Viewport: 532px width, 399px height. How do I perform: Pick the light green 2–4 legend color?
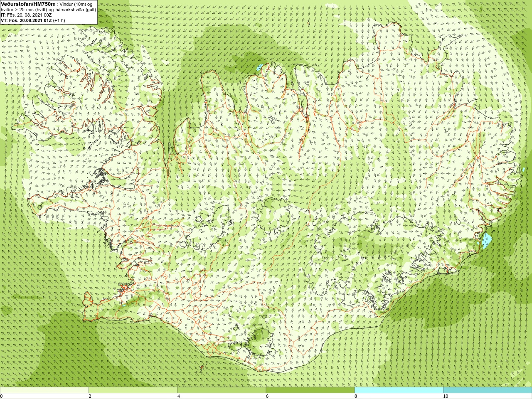[x=133, y=390]
